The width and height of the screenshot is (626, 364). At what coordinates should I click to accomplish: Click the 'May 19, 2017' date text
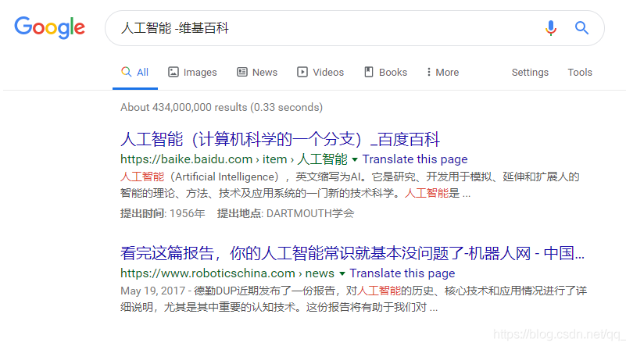(153, 291)
